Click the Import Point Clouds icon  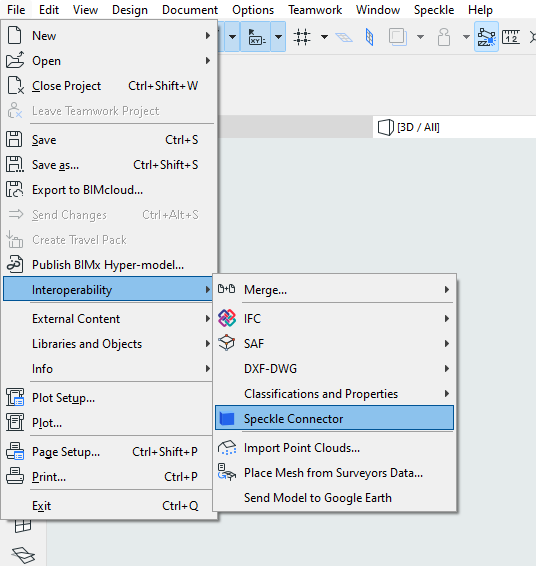[227, 448]
